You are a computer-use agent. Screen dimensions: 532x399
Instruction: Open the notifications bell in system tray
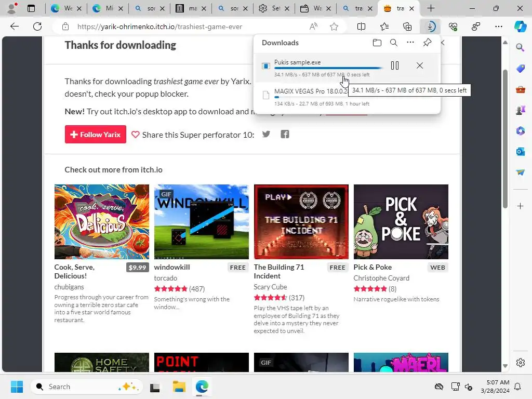(518, 387)
